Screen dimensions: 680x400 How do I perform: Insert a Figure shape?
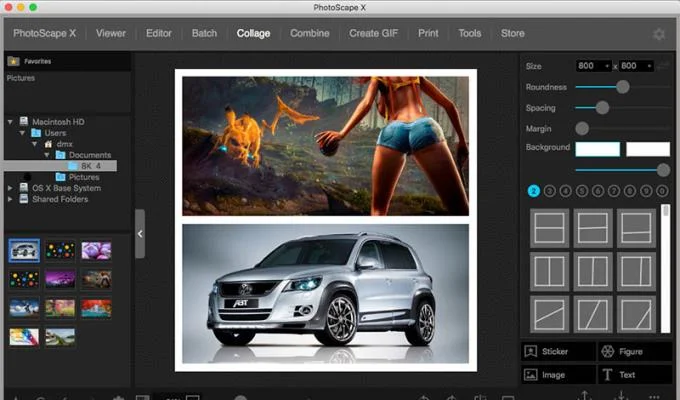(635, 352)
